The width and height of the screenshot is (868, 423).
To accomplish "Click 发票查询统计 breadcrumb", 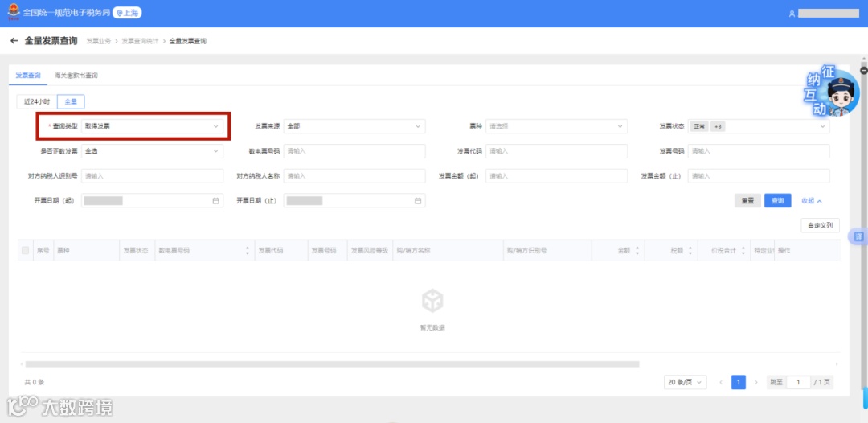I will tap(140, 42).
